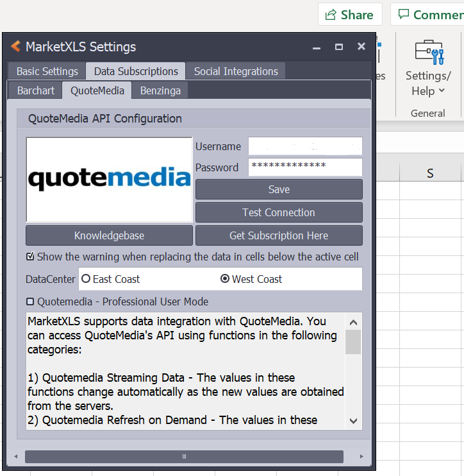Click the description box scroll down arrow

coord(353,421)
